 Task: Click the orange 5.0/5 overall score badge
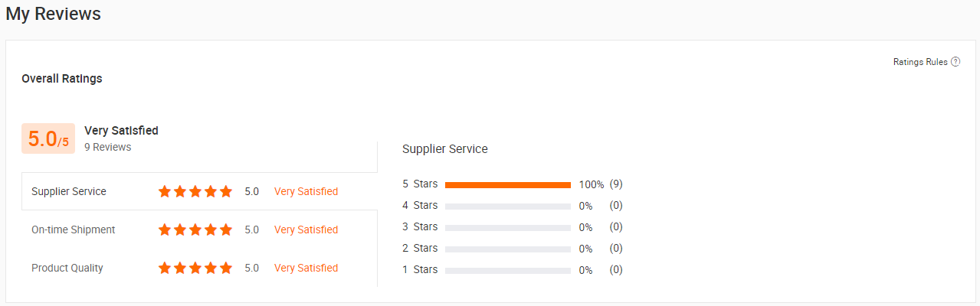[x=48, y=138]
